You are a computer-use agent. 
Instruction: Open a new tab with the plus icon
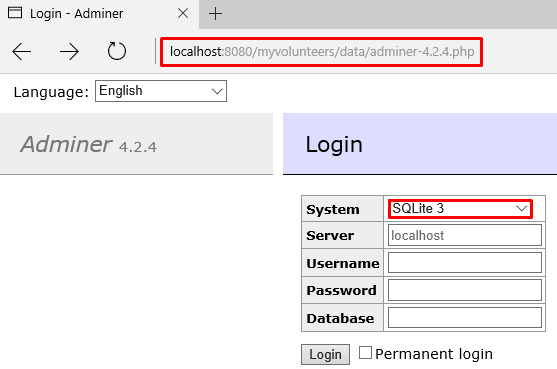pos(215,14)
